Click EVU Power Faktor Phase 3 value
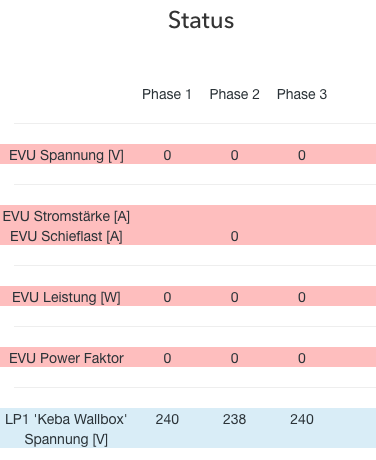Screen dimensions: 376x460 [x=302, y=358]
